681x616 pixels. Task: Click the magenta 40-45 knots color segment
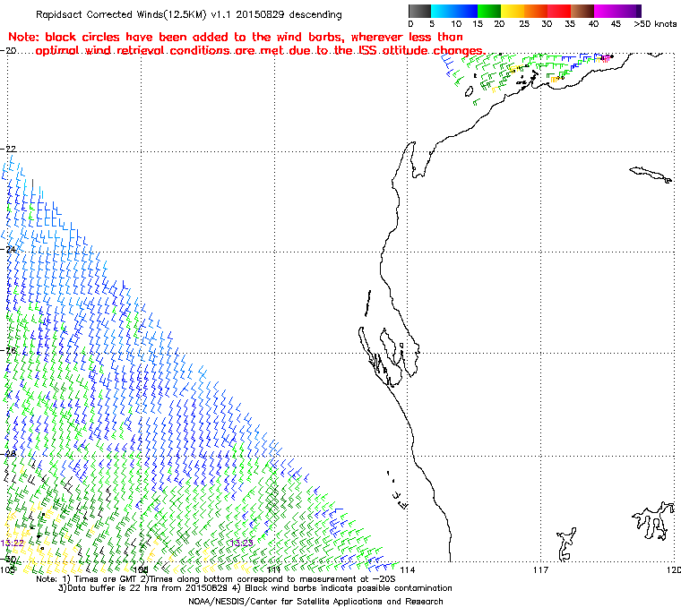coord(606,11)
